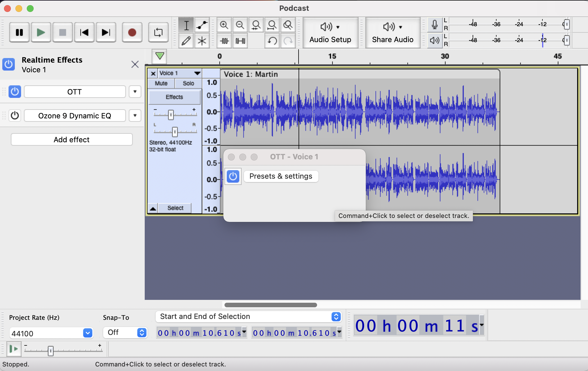Select the Envelope tool

[x=202, y=25]
